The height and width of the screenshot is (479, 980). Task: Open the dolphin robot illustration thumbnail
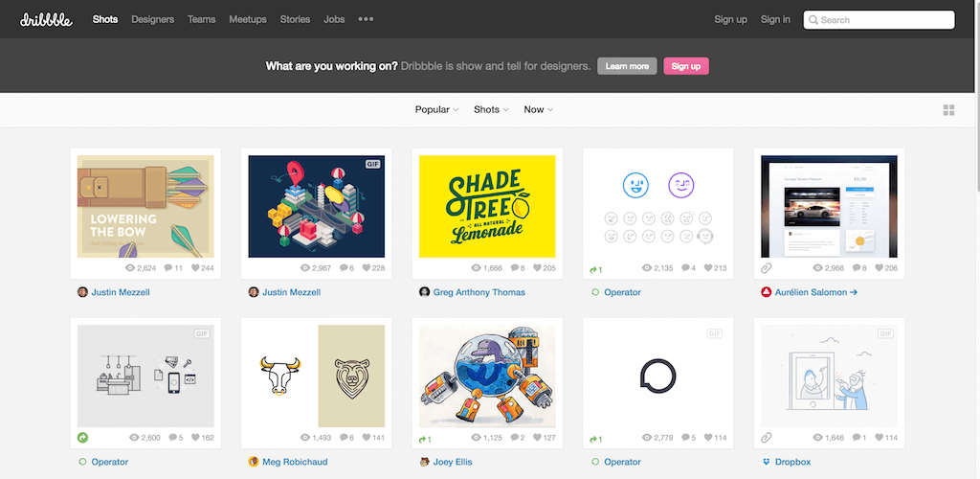pos(487,376)
